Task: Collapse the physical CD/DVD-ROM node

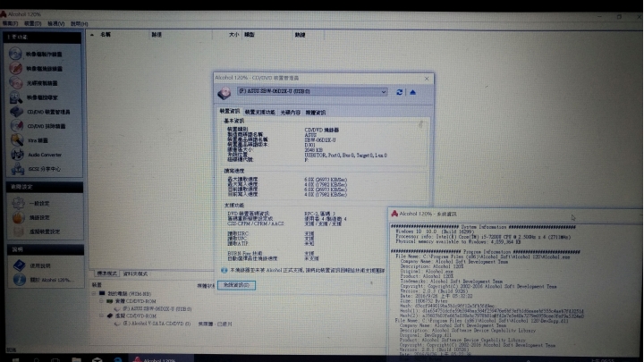Action: pos(101,301)
